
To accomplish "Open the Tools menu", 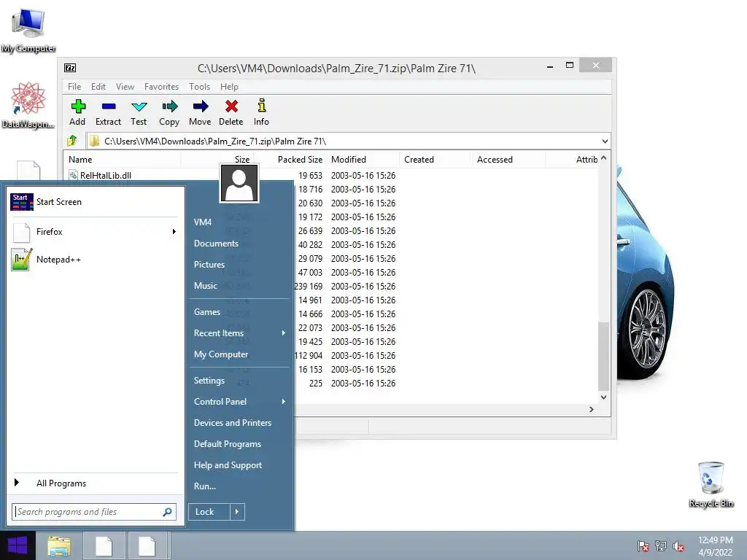I will click(199, 87).
